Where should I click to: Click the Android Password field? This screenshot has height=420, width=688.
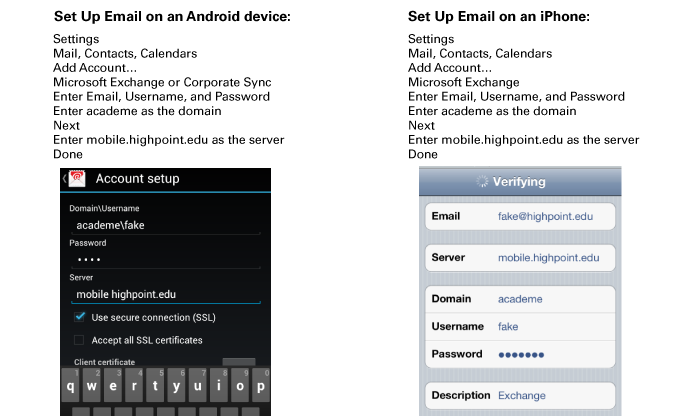pos(165,260)
